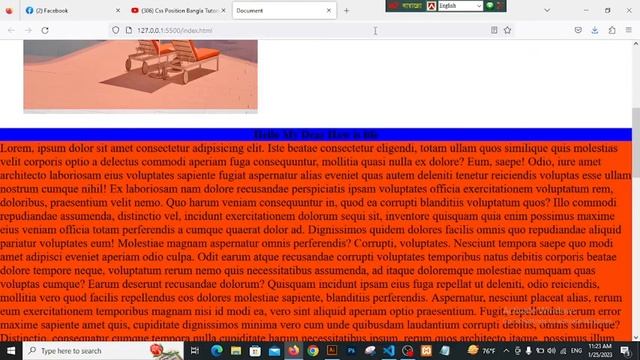Go back to the previous page
This screenshot has height=360, width=640.
point(11,30)
